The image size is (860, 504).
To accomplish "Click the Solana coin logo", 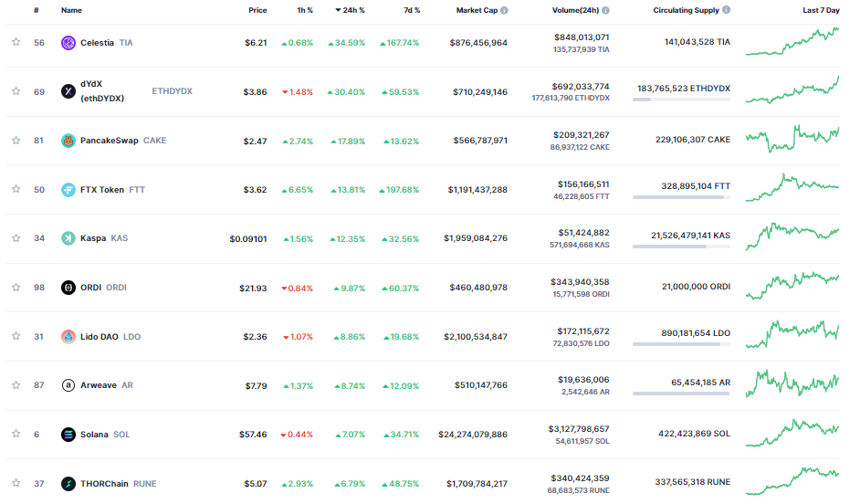I will pos(68,435).
